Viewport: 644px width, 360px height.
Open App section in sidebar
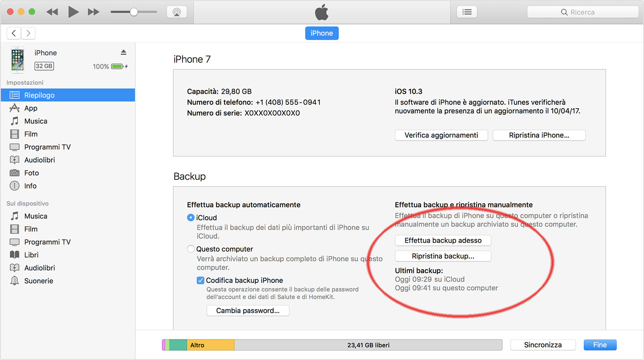31,108
